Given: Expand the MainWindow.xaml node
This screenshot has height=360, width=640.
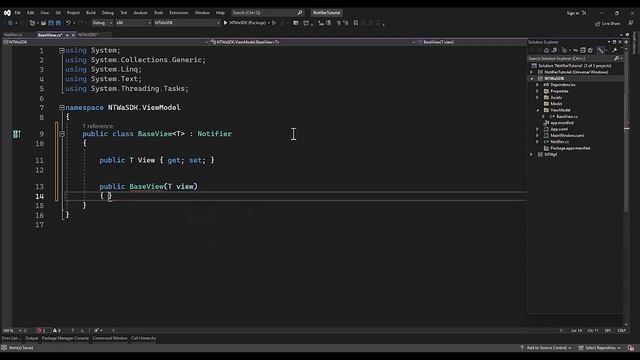Looking at the screenshot, I should (538, 136).
